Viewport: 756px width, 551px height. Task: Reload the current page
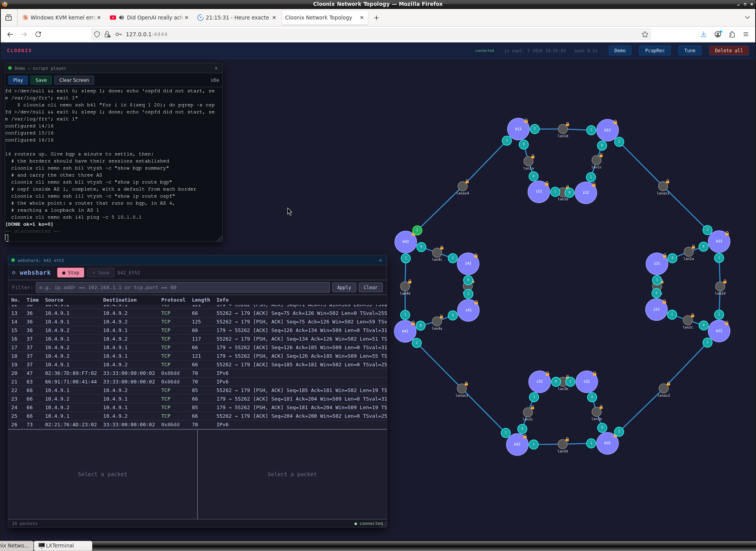tap(38, 34)
